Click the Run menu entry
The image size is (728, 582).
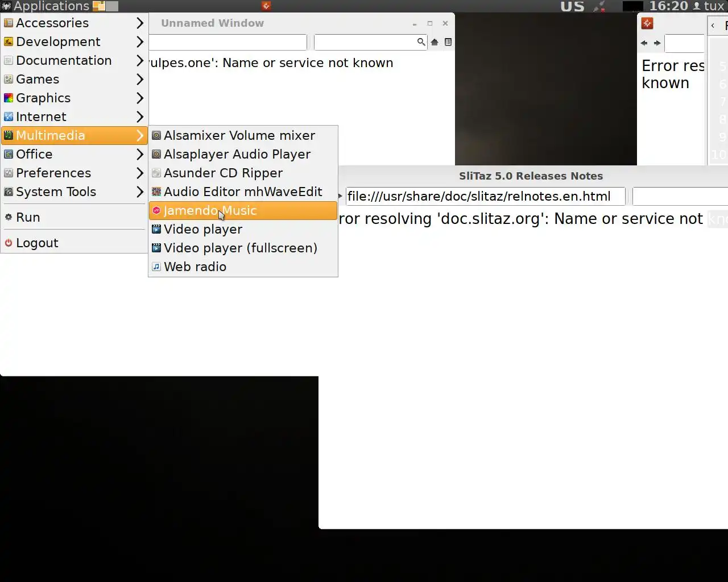pyautogui.click(x=74, y=218)
